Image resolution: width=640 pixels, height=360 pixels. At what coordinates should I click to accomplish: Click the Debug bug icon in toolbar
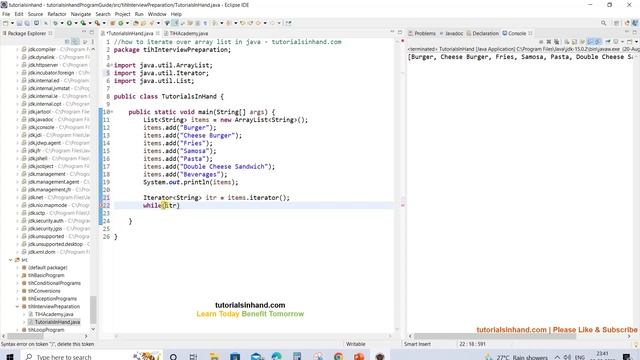pyautogui.click(x=56, y=23)
